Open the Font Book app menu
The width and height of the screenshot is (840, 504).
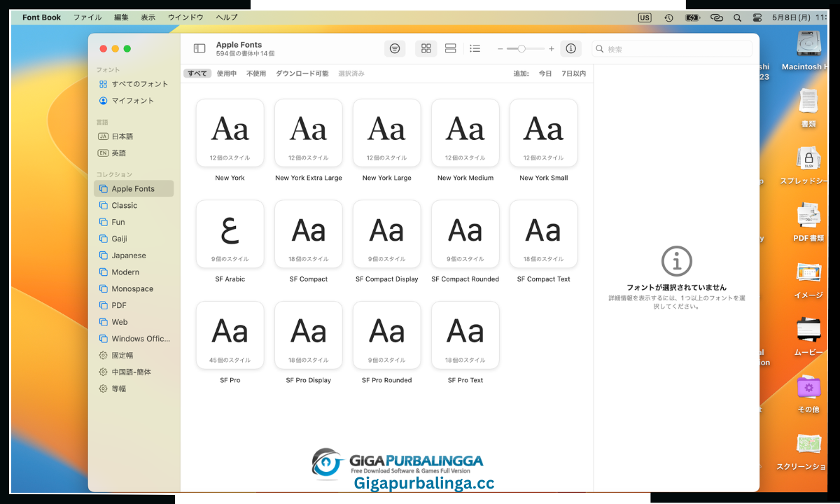click(x=41, y=17)
